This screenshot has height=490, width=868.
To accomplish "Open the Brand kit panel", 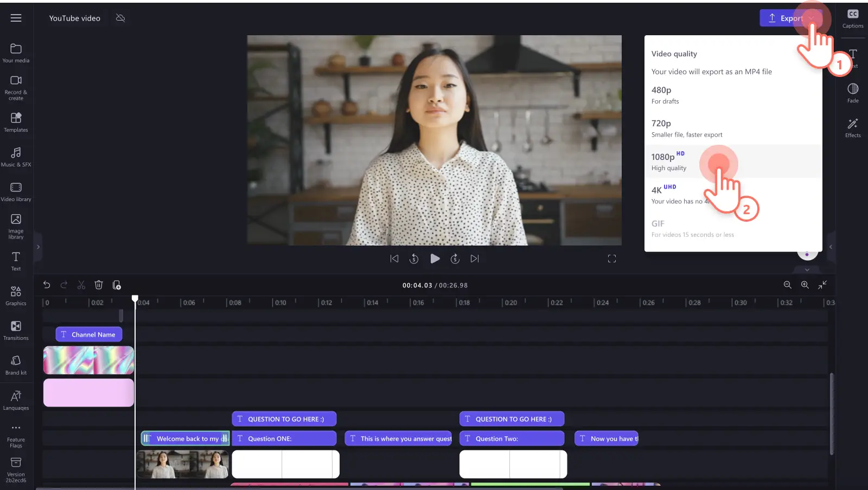I will (x=16, y=365).
